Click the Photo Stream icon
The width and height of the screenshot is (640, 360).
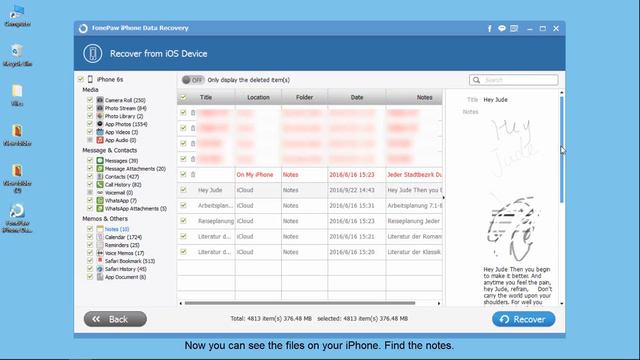coord(100,108)
